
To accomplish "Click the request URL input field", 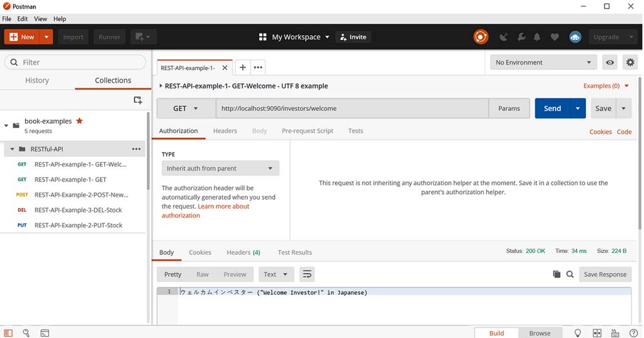I will coord(352,109).
